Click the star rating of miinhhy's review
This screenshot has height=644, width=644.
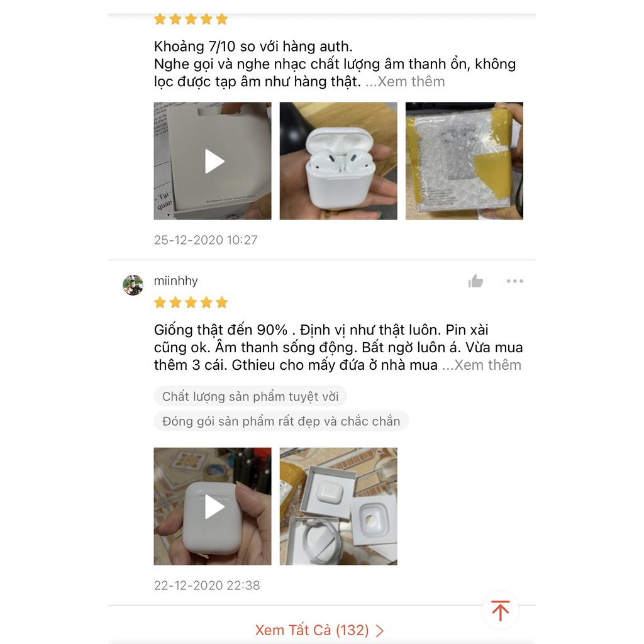[x=191, y=303]
